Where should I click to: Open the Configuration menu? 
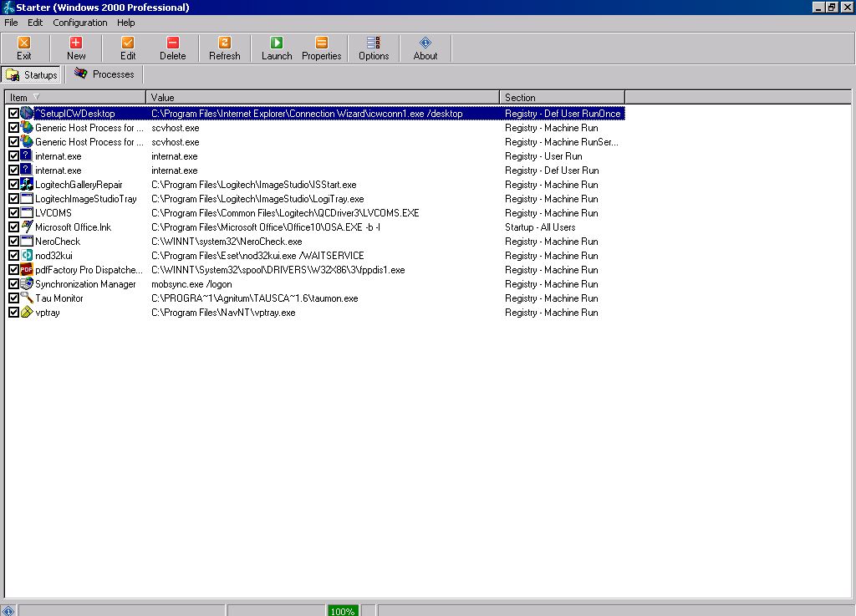[80, 23]
